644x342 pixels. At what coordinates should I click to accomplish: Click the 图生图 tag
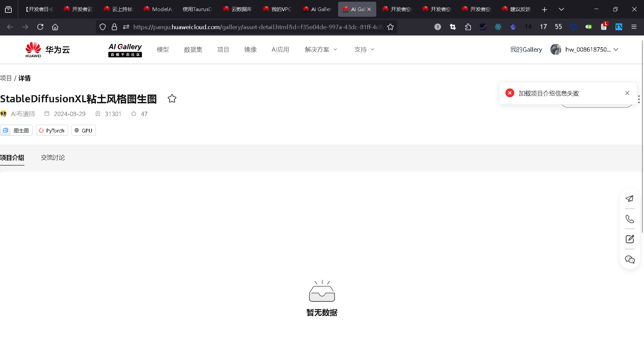(x=16, y=130)
